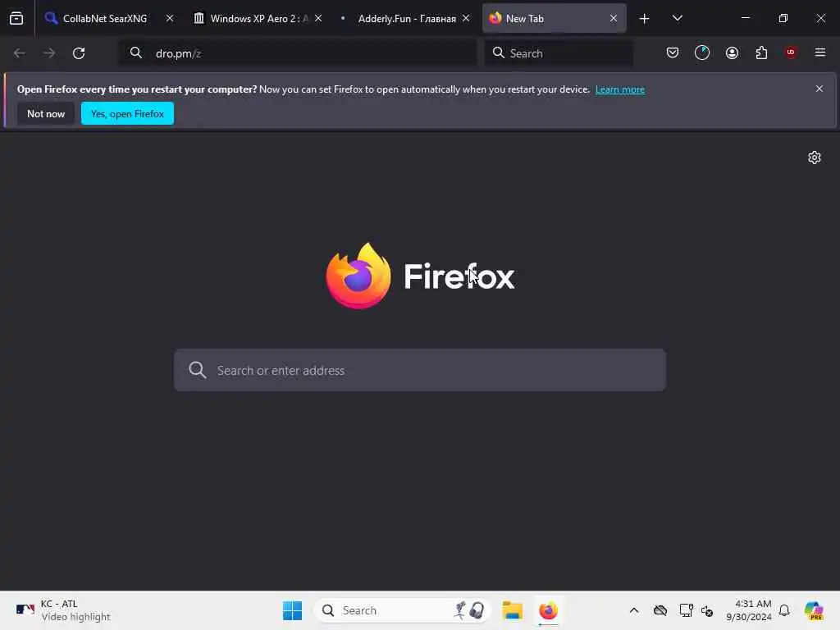Image resolution: width=840 pixels, height=630 pixels.
Task: Go back one page
Action: pyautogui.click(x=20, y=53)
